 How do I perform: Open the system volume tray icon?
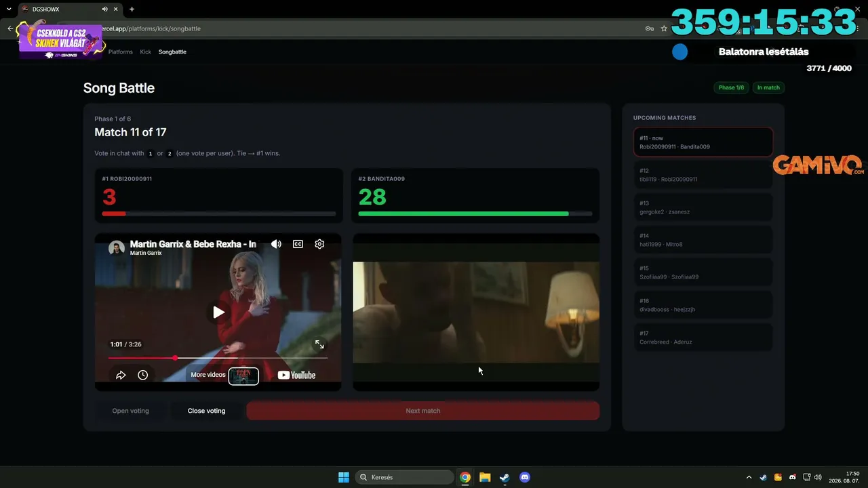coord(818,477)
